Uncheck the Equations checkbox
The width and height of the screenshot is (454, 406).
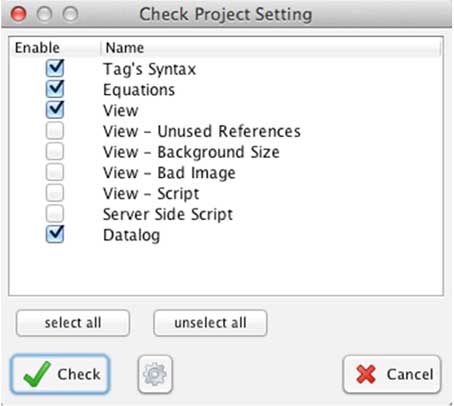tap(55, 89)
